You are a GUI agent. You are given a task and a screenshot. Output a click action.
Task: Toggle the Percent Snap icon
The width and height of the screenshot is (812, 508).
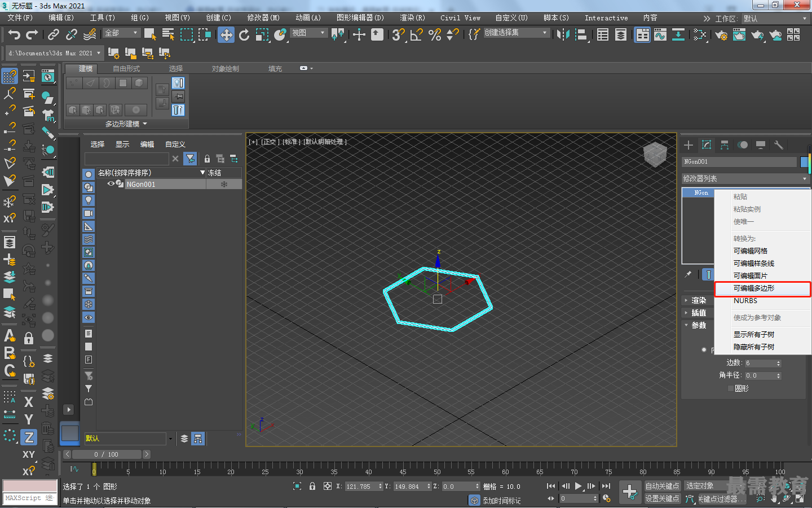(435, 35)
